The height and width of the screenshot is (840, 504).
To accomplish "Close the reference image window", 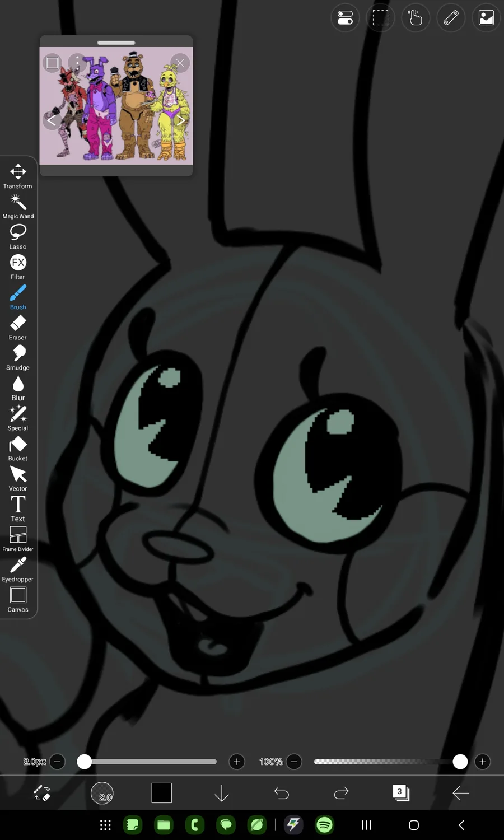I will click(x=180, y=63).
